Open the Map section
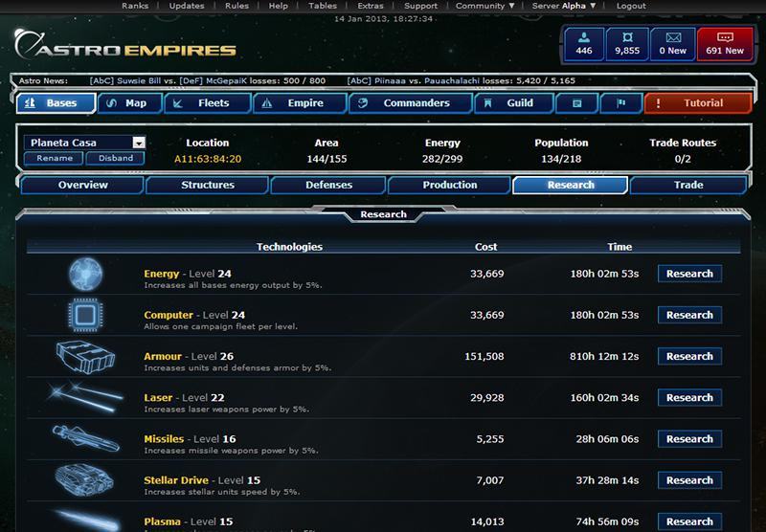766x532 pixels. coord(129,103)
